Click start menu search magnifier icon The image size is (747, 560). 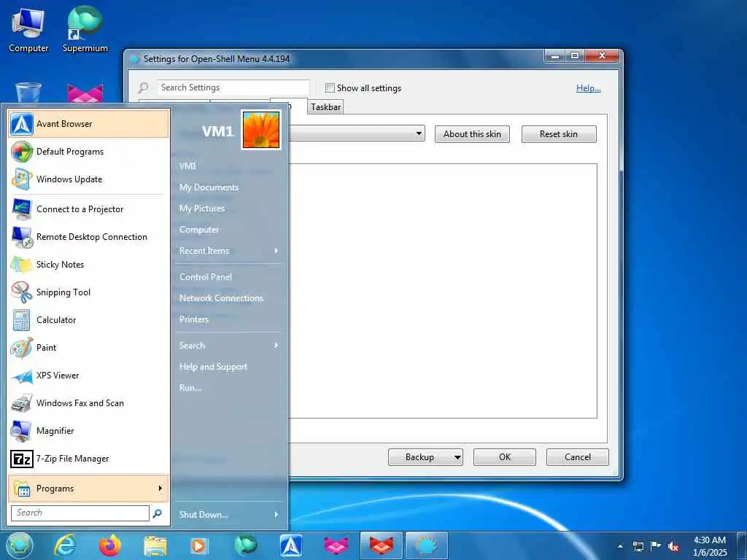click(158, 513)
